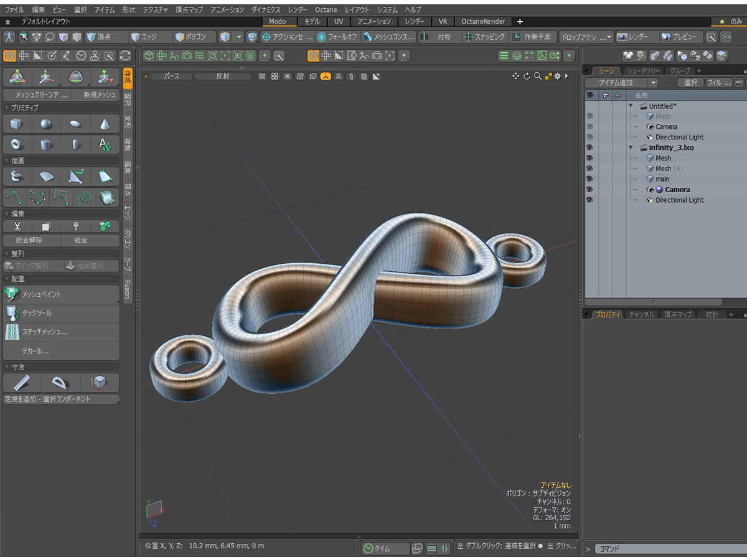Select the sphere primitive tool
Screen dimensions: 747x560
click(46, 124)
